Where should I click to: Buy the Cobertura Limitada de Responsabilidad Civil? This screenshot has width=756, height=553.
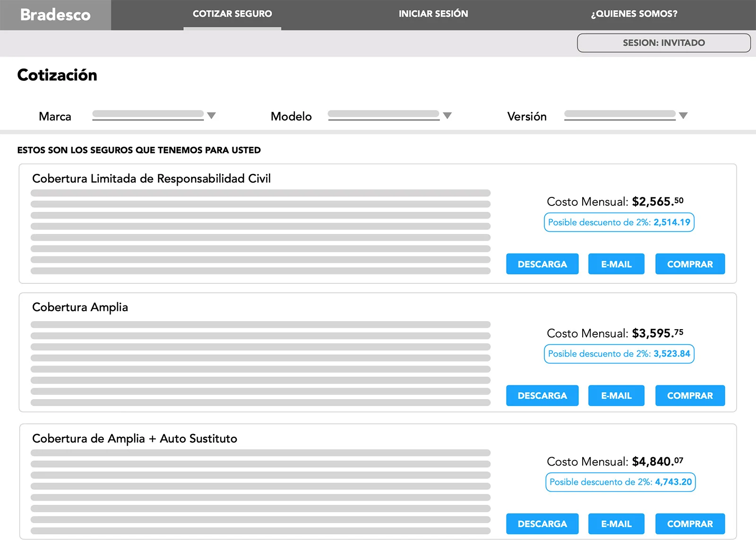pos(690,264)
